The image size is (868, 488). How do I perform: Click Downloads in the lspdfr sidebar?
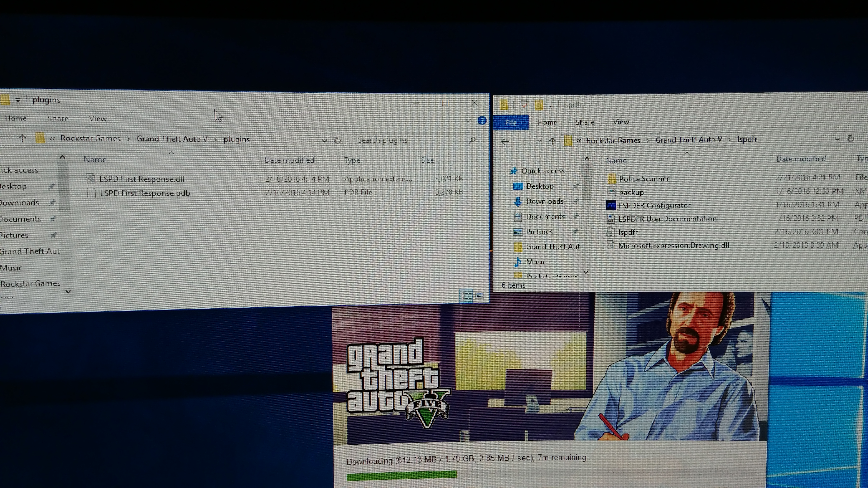[545, 201]
